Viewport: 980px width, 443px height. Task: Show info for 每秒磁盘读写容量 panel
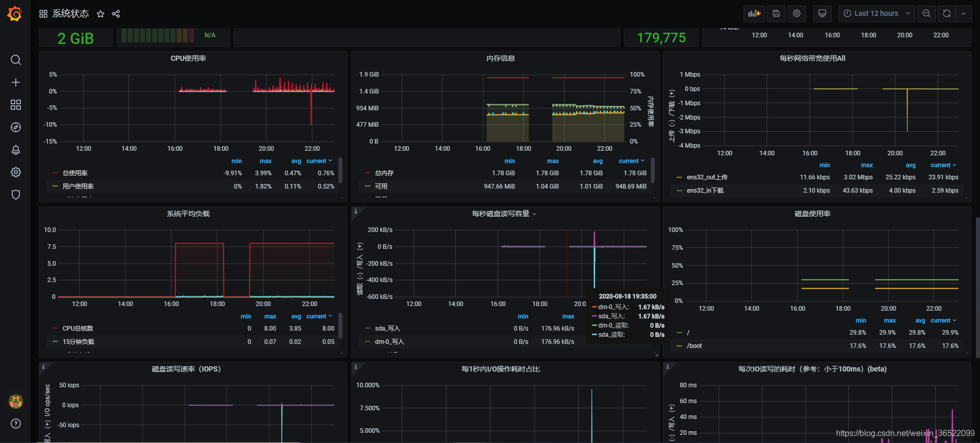click(356, 211)
